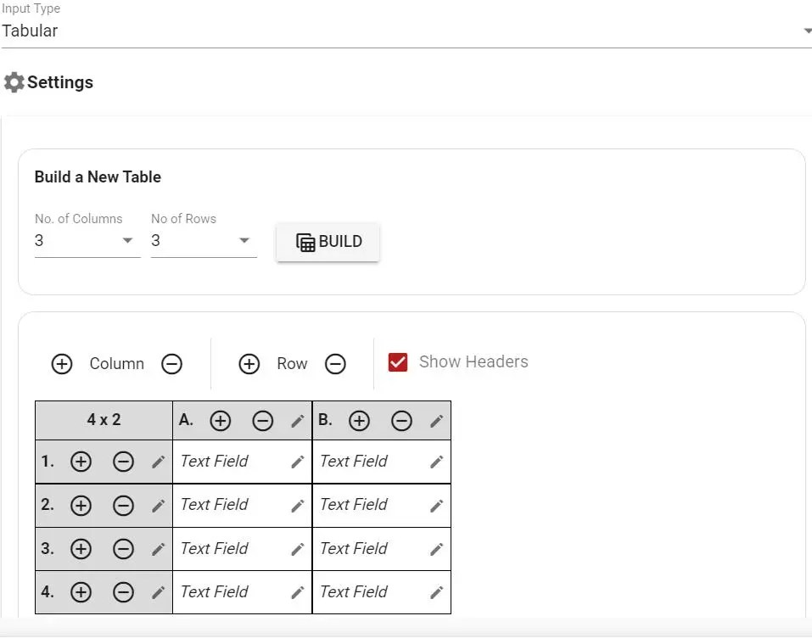Edit column B header using its pencil icon

click(x=437, y=420)
